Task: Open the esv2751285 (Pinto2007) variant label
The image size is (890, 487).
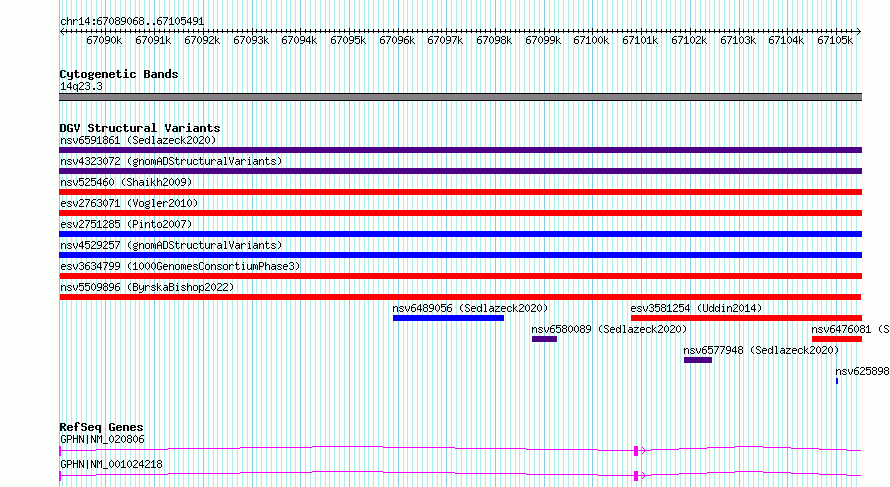Action: pos(126,224)
